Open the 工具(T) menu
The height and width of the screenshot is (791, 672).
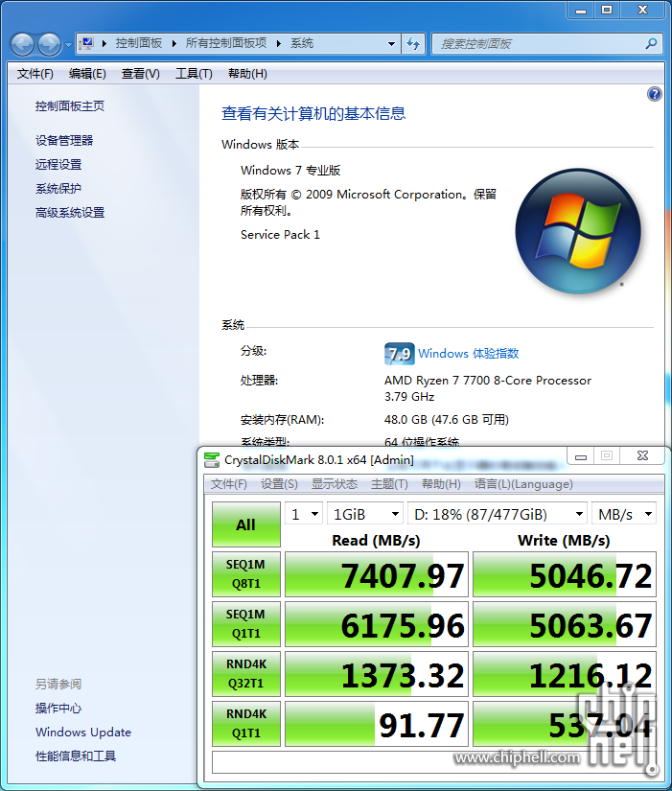194,74
